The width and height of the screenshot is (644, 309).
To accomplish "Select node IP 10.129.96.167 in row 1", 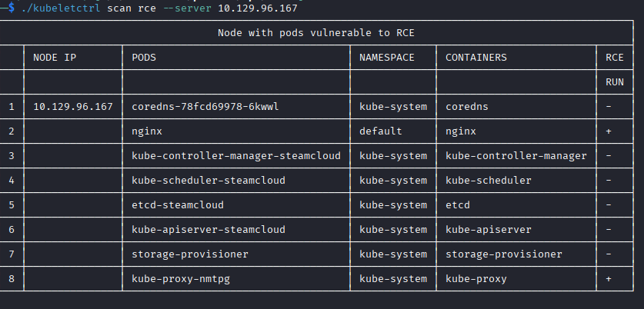I will click(73, 107).
